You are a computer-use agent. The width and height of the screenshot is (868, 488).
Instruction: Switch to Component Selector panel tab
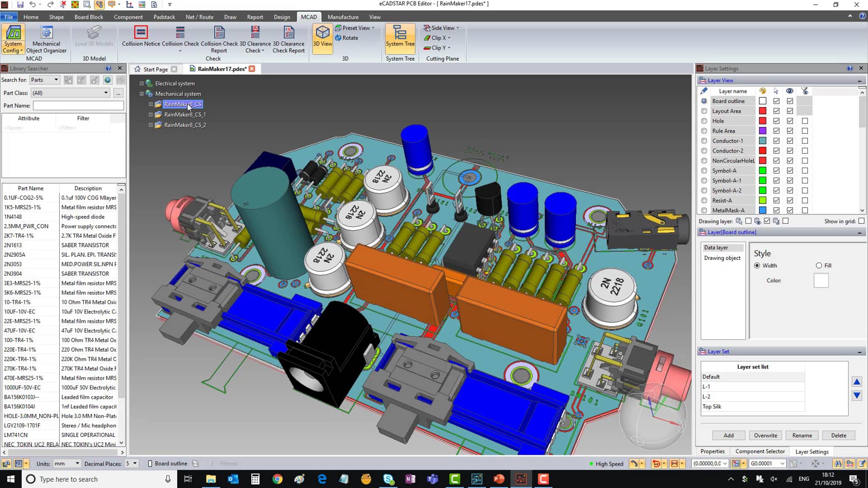click(760, 451)
